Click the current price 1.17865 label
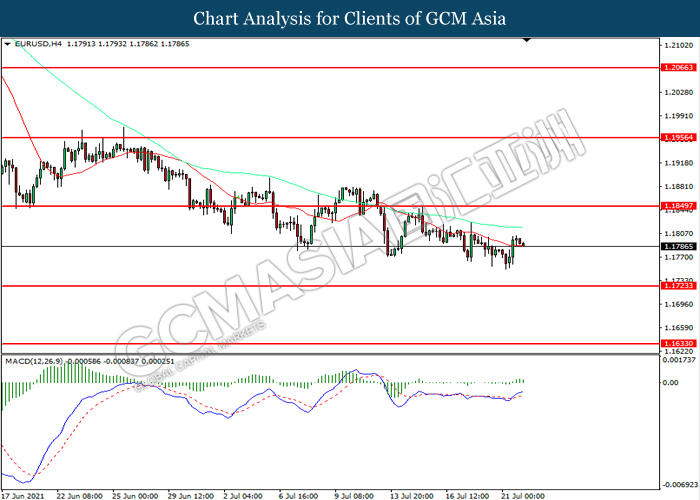 click(x=678, y=246)
